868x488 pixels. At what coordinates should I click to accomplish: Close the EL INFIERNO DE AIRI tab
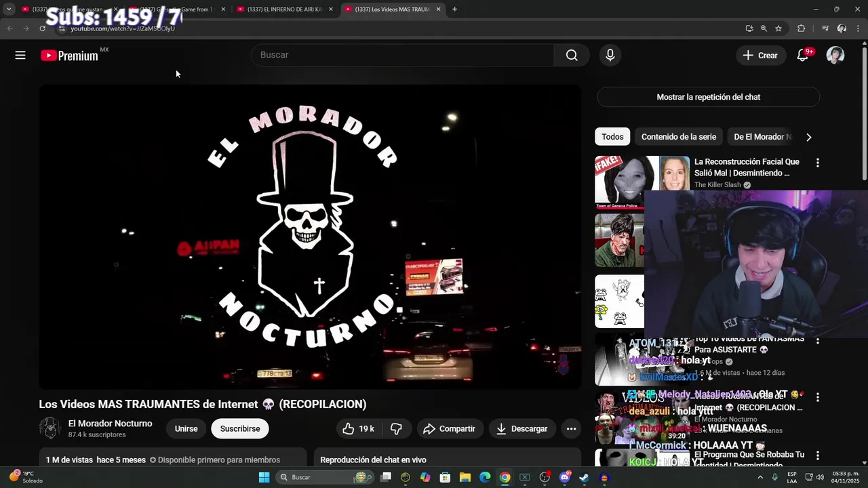[331, 9]
